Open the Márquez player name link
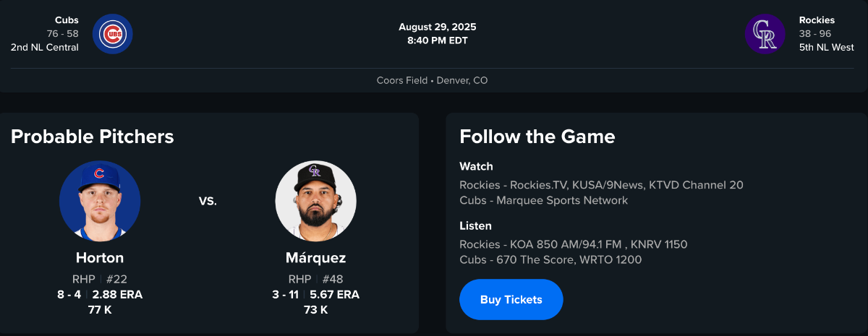868x336 pixels. click(316, 258)
